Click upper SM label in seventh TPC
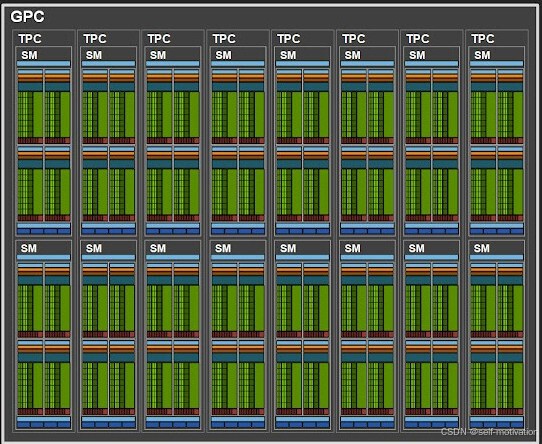The height and width of the screenshot is (444, 542). (417, 55)
